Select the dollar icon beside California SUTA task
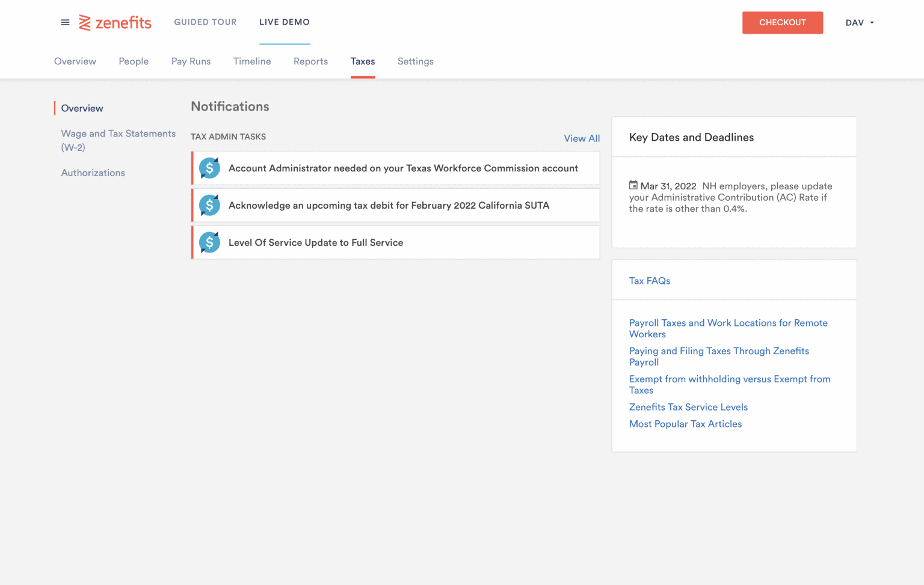Screen dimensions: 924x585 pyautogui.click(x=209, y=205)
